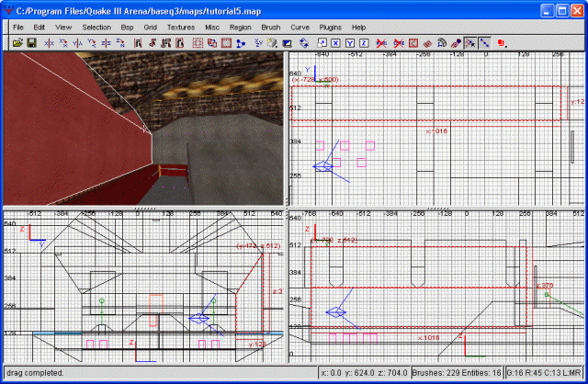Click 'Brushes: 229 Entities: 16' status entry

click(457, 373)
